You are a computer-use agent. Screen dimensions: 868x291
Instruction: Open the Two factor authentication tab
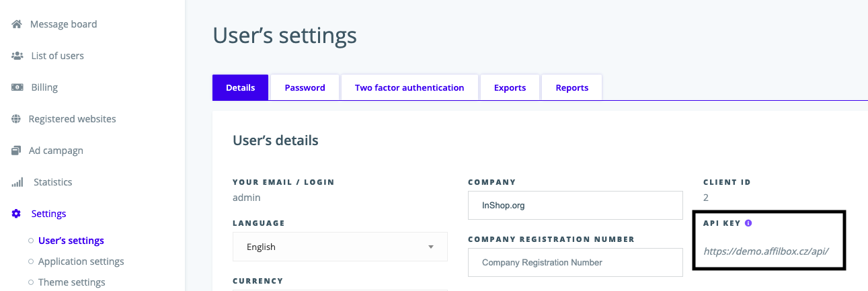click(x=409, y=87)
